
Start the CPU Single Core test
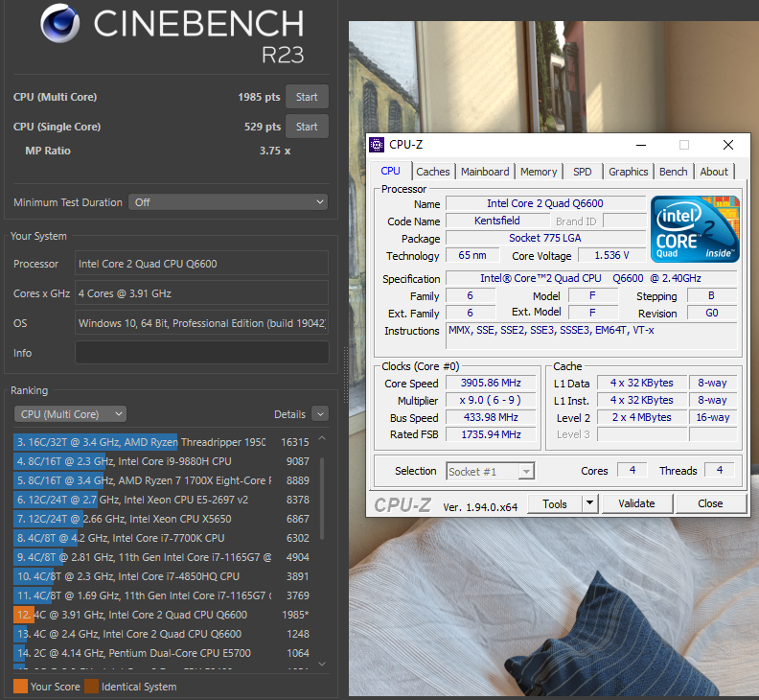pos(307,127)
